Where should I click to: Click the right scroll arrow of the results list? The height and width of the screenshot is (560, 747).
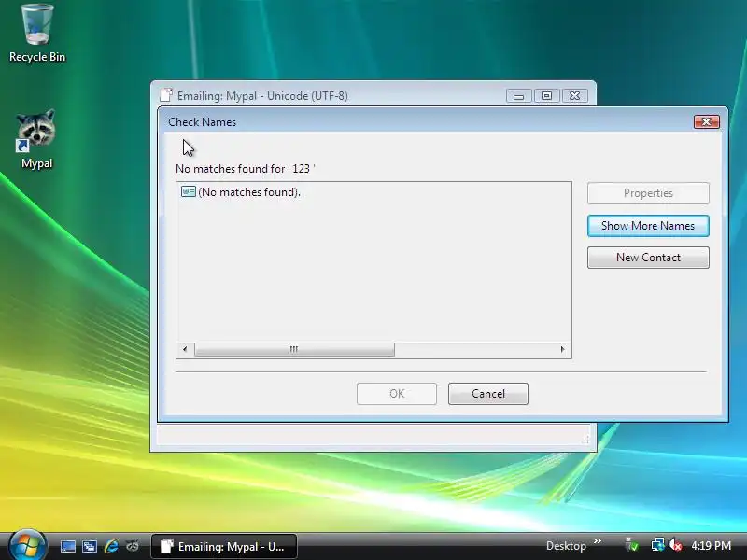tap(563, 349)
